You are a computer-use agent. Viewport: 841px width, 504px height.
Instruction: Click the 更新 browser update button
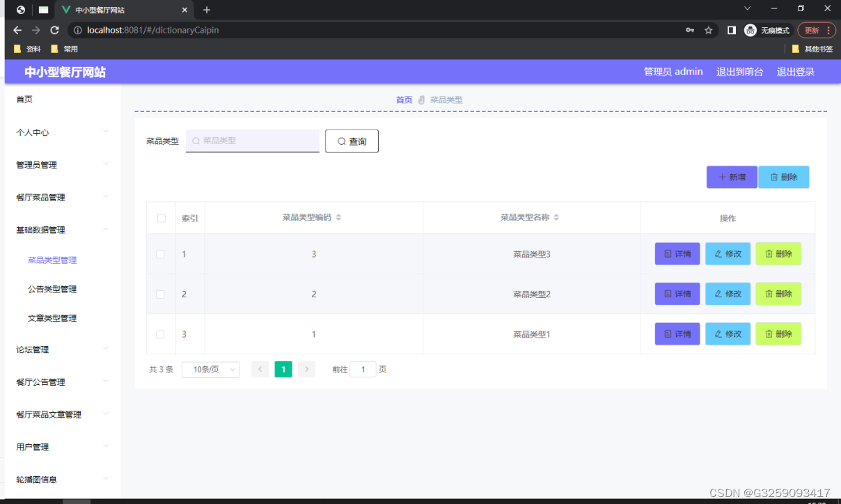[817, 31]
